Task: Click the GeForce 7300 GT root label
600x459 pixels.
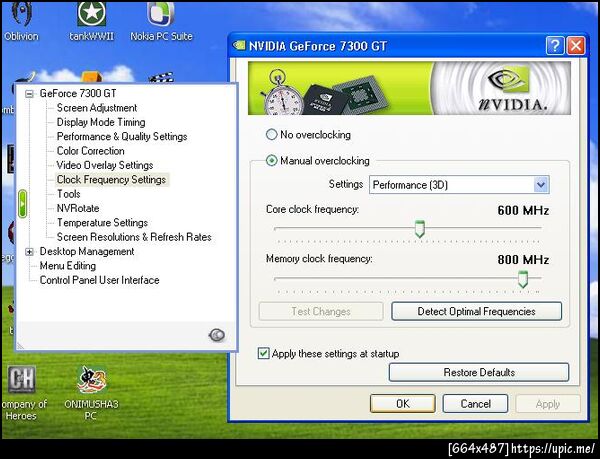Action: 78,93
